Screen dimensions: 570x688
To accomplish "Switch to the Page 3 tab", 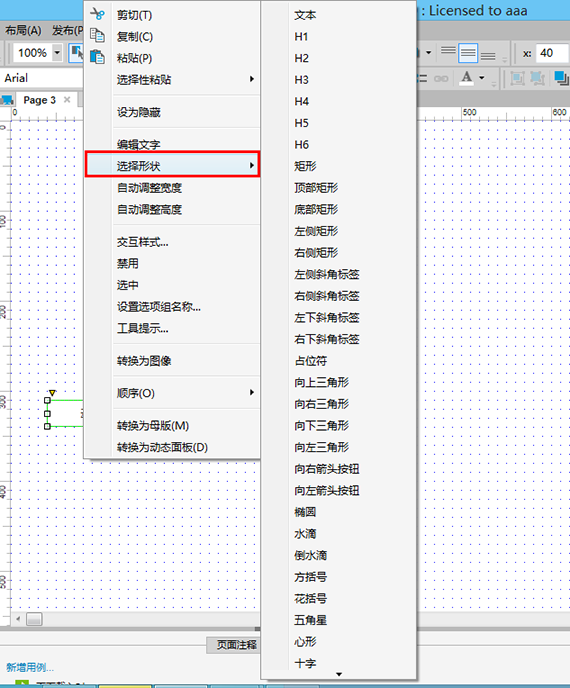I will point(39,100).
